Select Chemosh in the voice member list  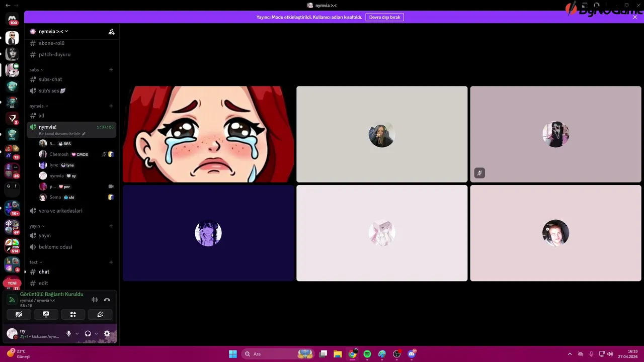pyautogui.click(x=76, y=154)
